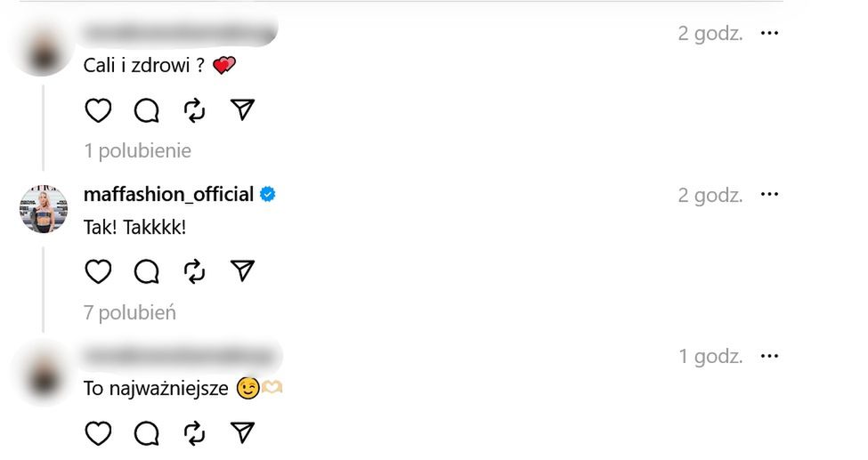This screenshot has width=868, height=460.
Task: Repost the "To najważniejsze" comment
Action: click(194, 433)
